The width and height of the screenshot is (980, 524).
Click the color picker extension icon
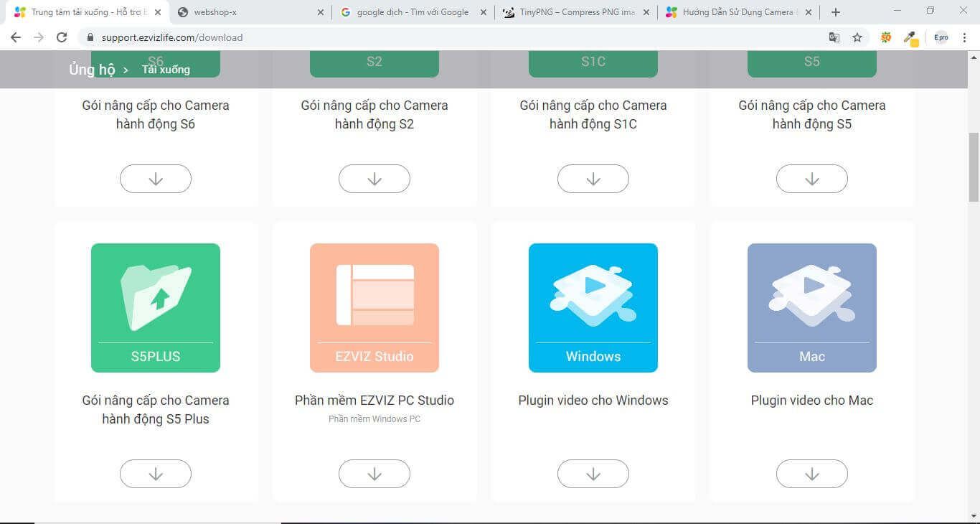[910, 37]
